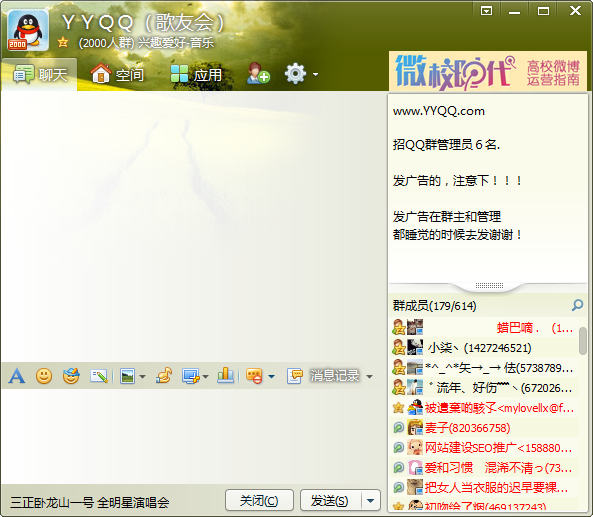
Task: Click the message blocking icon
Action: pos(254,376)
